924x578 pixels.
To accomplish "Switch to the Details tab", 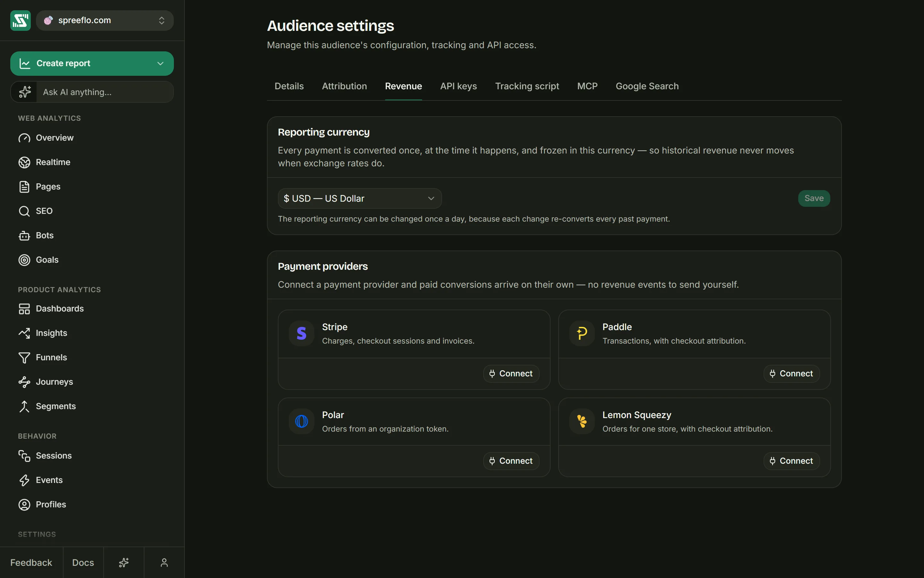I will tap(289, 86).
